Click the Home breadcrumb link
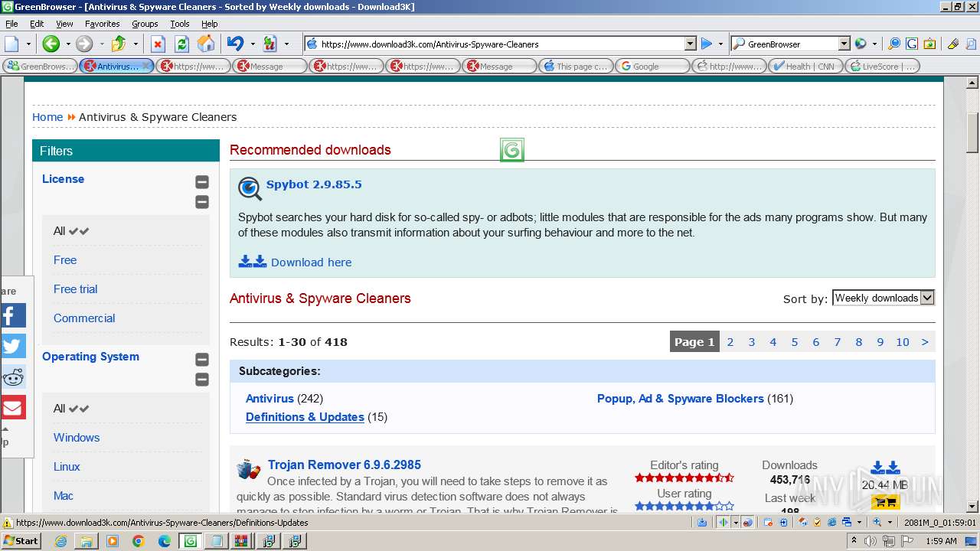The image size is (980, 551). [47, 117]
